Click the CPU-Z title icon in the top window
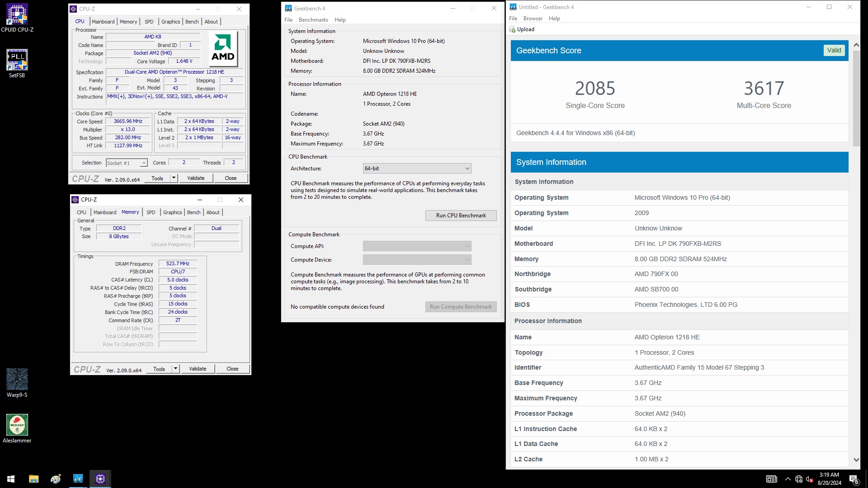The height and width of the screenshot is (488, 868). click(74, 9)
